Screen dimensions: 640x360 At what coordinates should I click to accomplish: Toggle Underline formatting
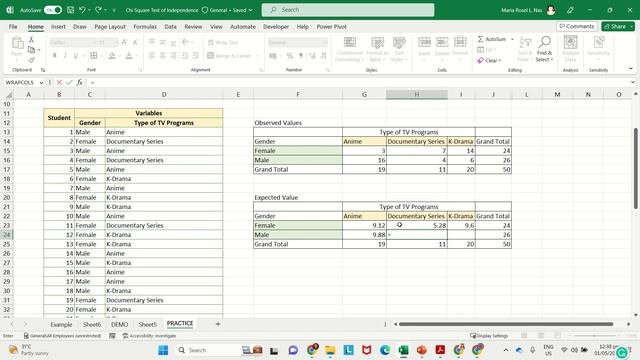coord(76,56)
